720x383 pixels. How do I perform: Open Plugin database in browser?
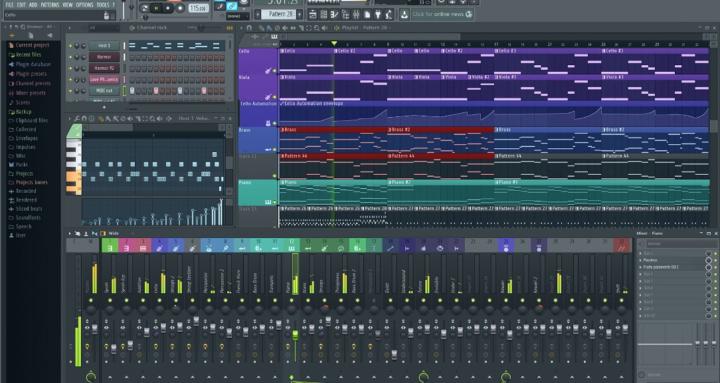33,64
